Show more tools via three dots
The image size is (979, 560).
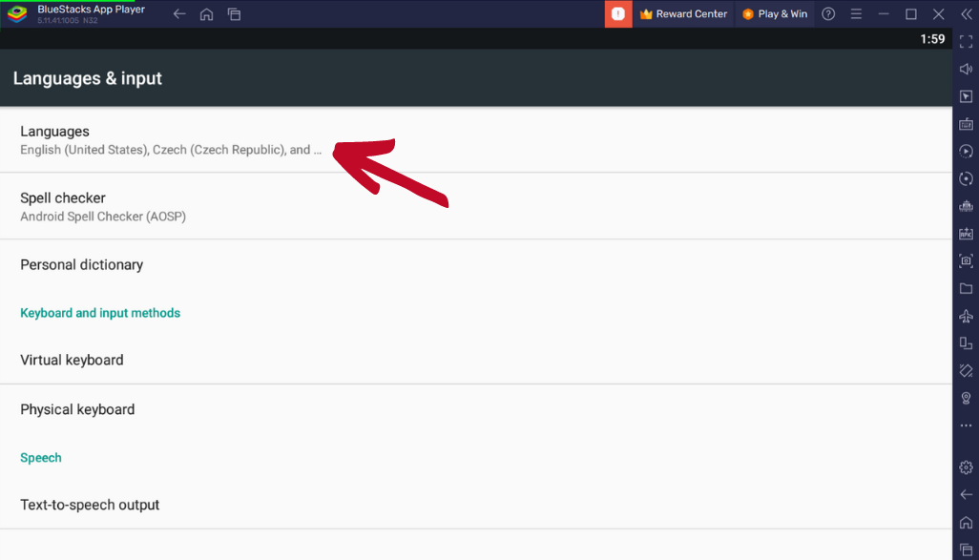coord(966,425)
